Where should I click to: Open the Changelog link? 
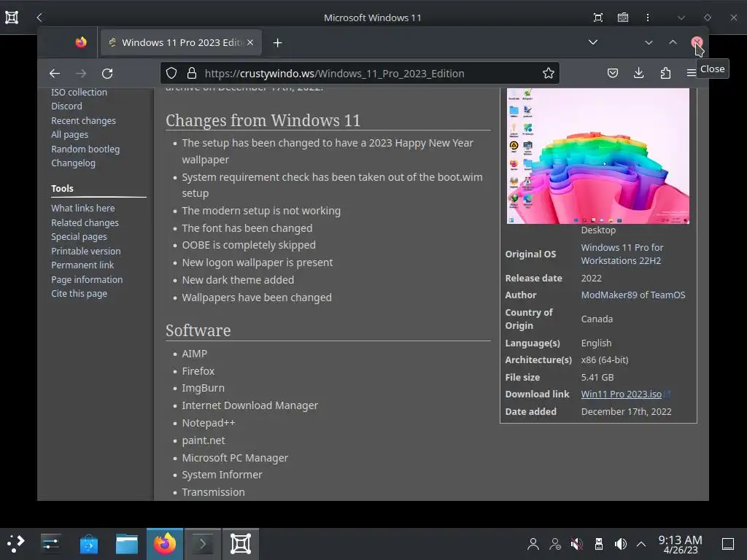(x=74, y=163)
